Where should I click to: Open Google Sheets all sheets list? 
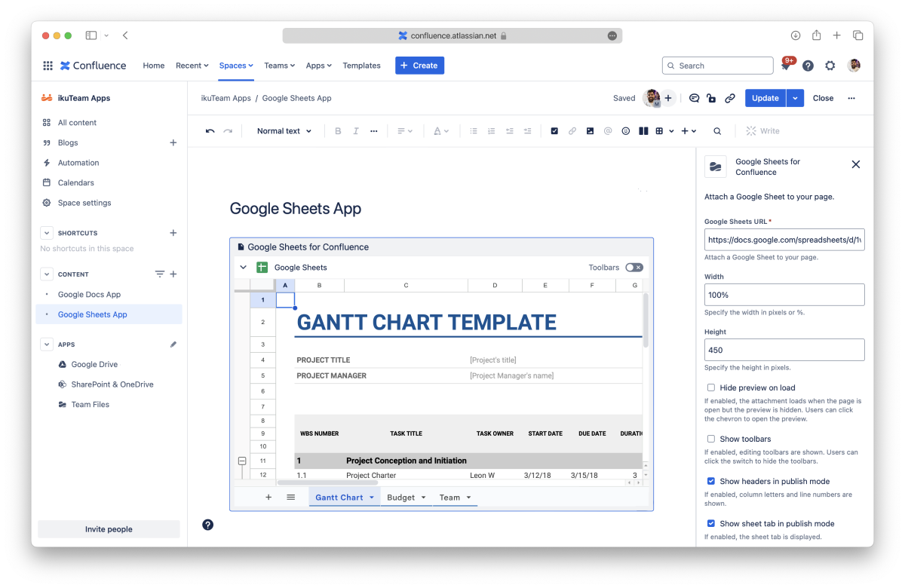[x=291, y=498]
